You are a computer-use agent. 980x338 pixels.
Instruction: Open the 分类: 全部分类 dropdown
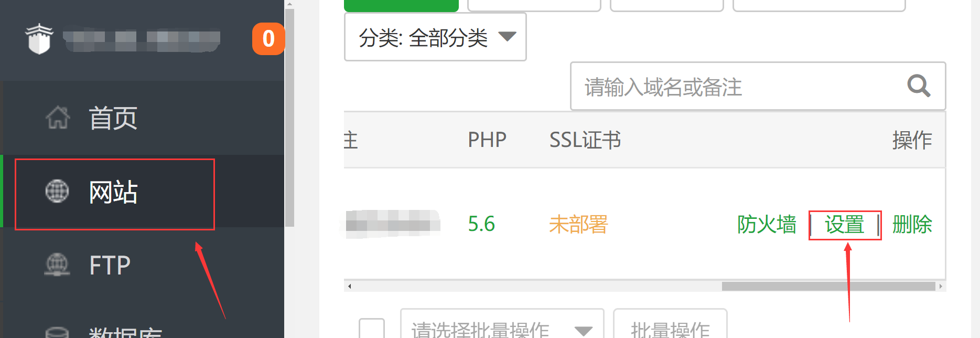click(435, 37)
